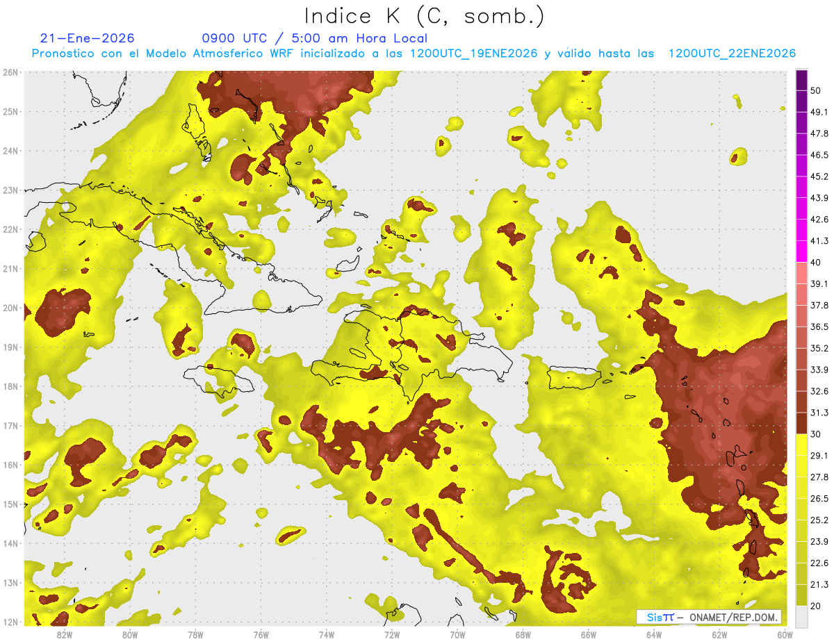Click the longitude label "78W"
The image size is (834, 644).
[x=195, y=635]
